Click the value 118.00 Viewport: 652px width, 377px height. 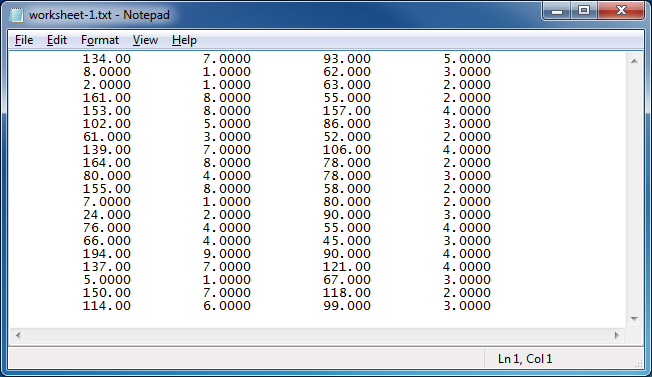point(347,293)
